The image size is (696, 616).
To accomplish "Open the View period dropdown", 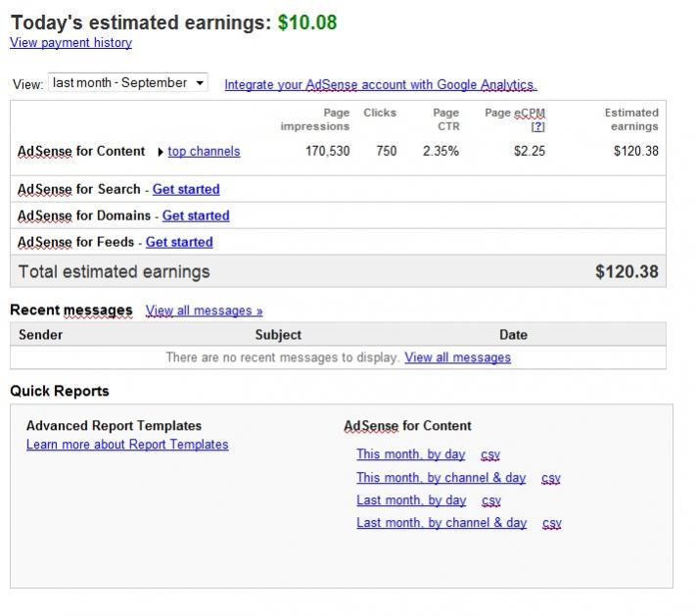I will [127, 83].
